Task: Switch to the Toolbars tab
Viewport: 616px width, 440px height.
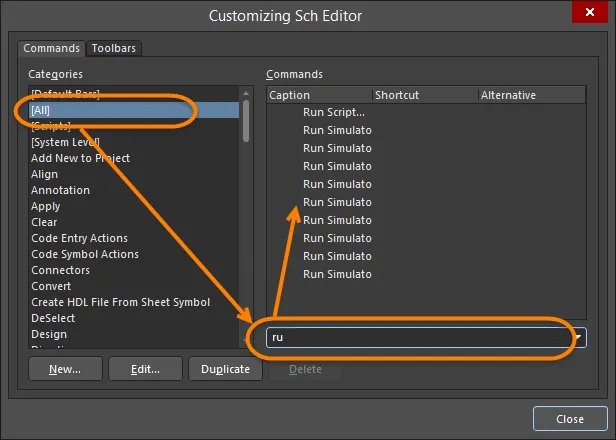Action: click(x=114, y=48)
